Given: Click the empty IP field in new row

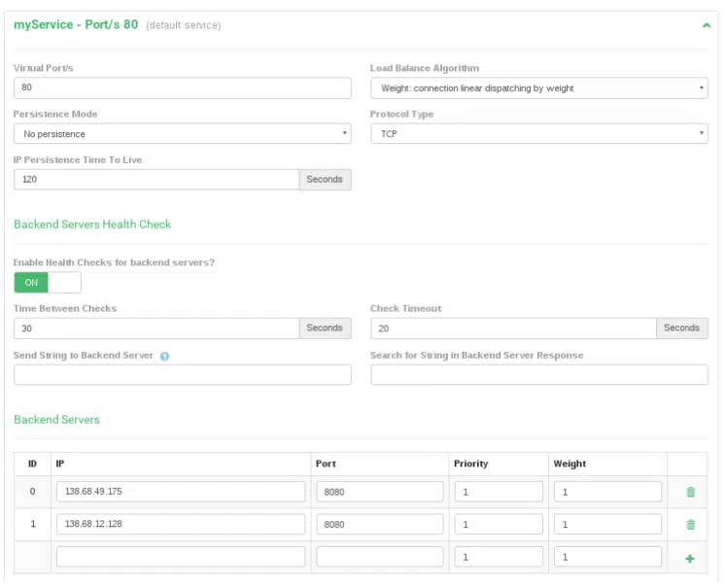Looking at the screenshot, I should (x=180, y=557).
